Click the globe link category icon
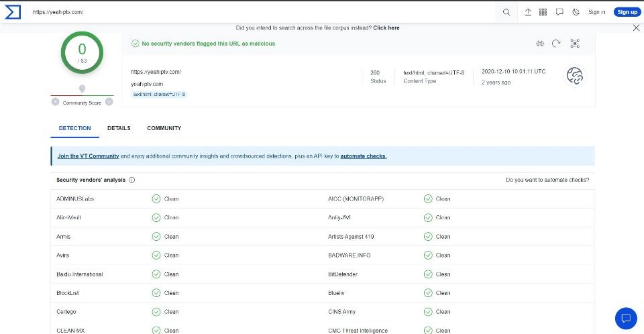The height and width of the screenshot is (334, 644). pos(575,76)
